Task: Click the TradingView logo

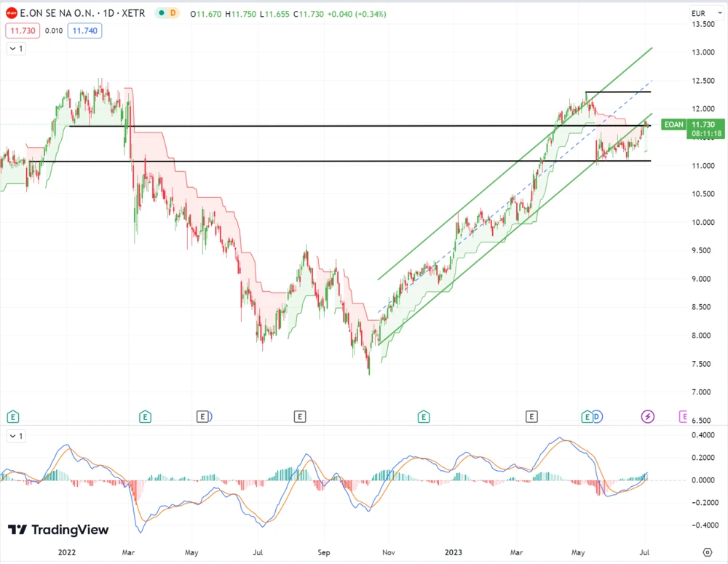Action: click(x=58, y=530)
